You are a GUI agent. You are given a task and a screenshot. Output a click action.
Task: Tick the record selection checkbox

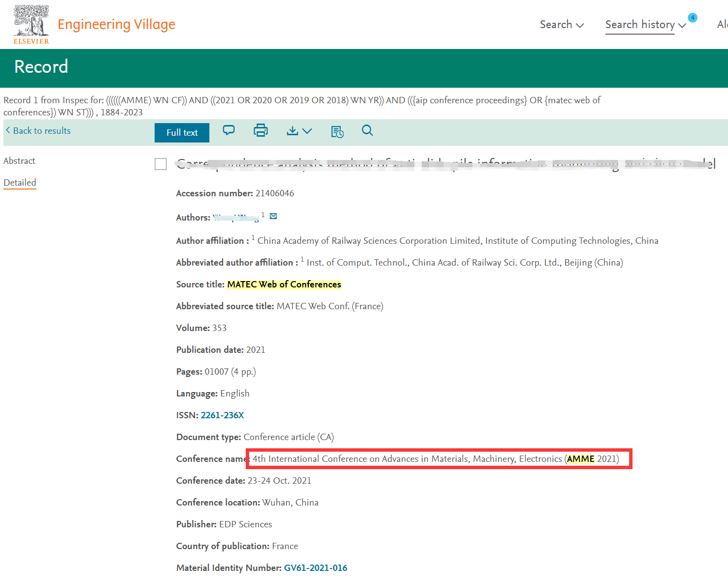click(160, 164)
